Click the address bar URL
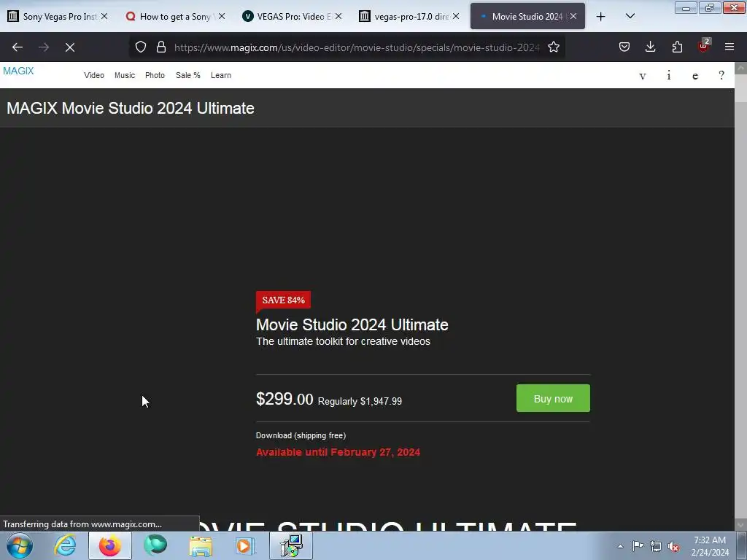The height and width of the screenshot is (560, 747). [x=357, y=47]
